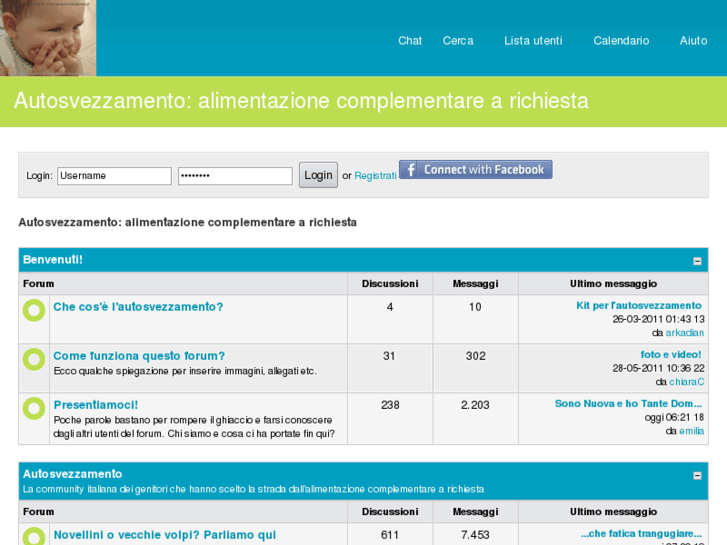Open forum Come funziona questo forum?
The image size is (727, 545).
pos(139,356)
